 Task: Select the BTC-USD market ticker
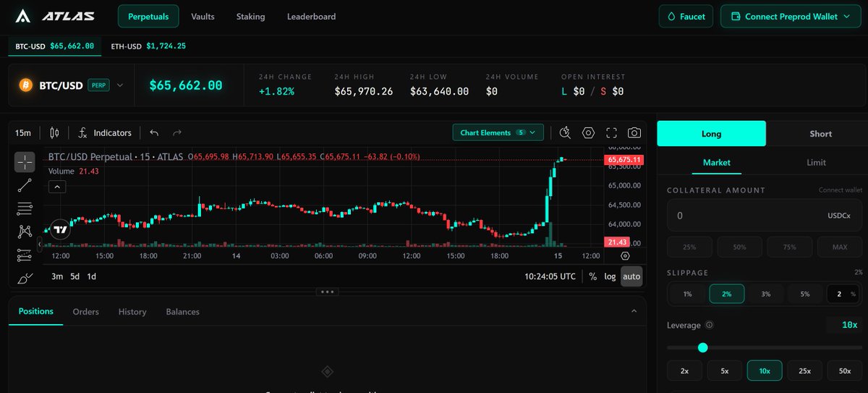pyautogui.click(x=55, y=46)
